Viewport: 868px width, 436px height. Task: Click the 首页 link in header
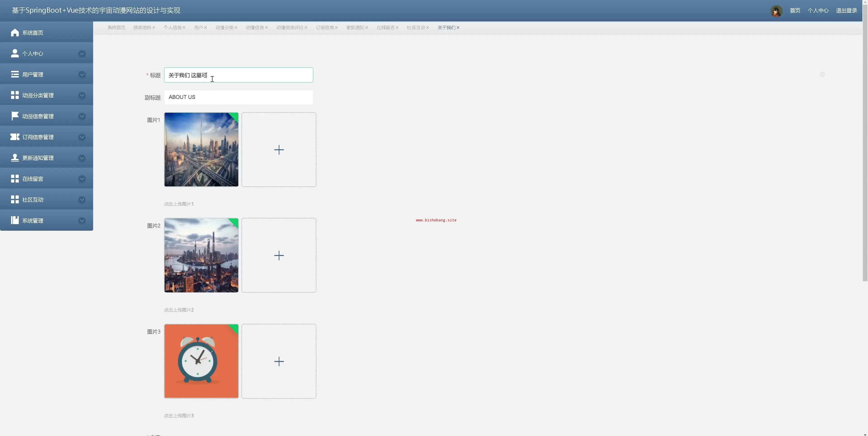[x=795, y=11]
